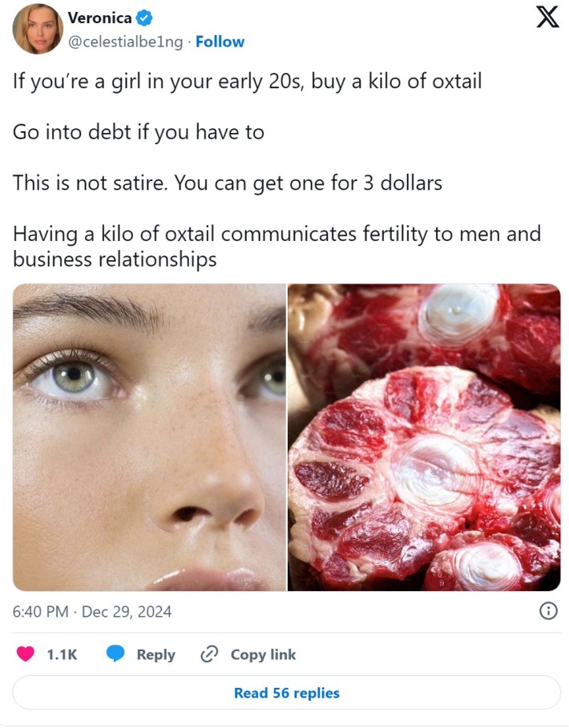The width and height of the screenshot is (569, 728).
Task: Click the Reply label
Action: (x=156, y=654)
